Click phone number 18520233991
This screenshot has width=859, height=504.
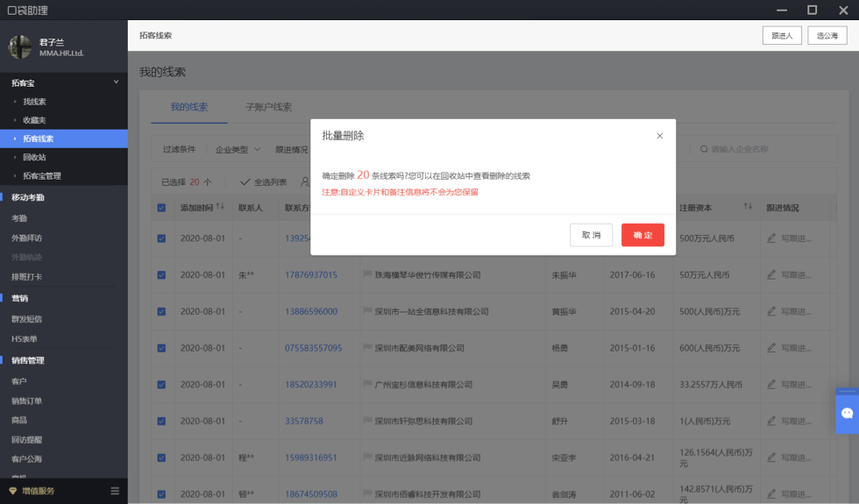coord(310,385)
